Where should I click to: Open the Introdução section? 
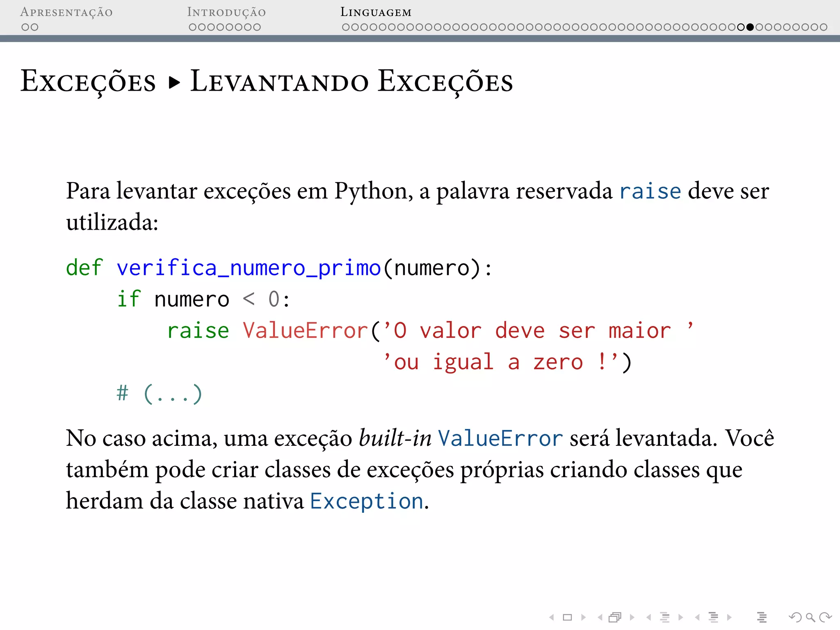(226, 12)
